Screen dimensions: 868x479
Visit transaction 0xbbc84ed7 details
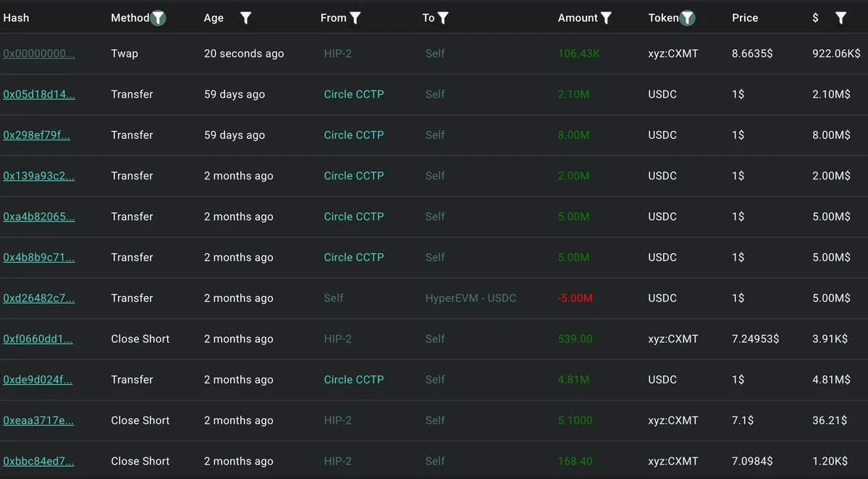tap(38, 462)
